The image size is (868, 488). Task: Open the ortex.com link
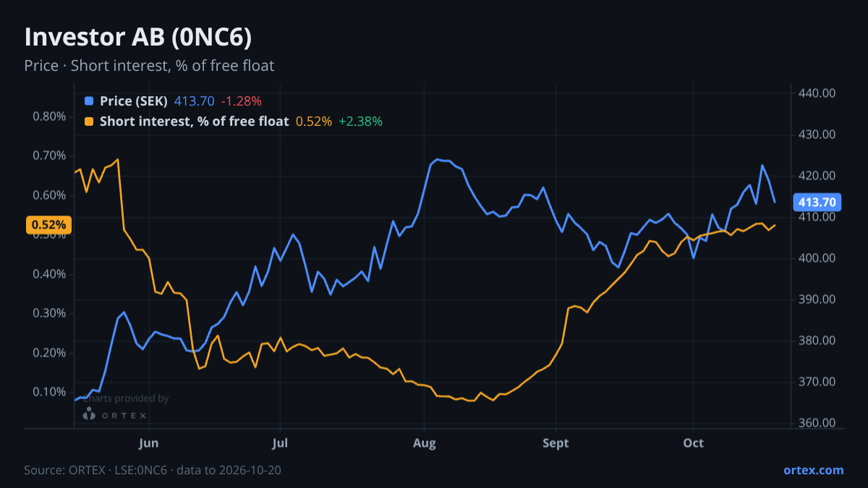(x=813, y=470)
